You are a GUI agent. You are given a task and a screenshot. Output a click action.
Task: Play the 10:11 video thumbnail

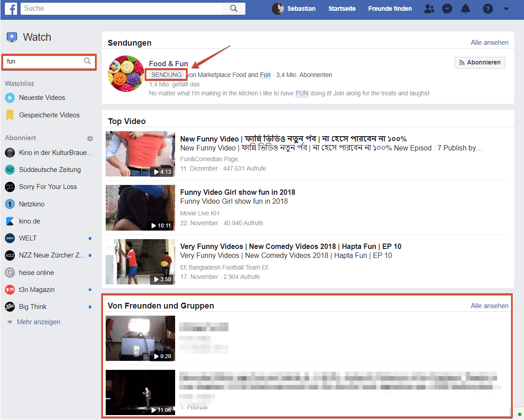pyautogui.click(x=140, y=208)
